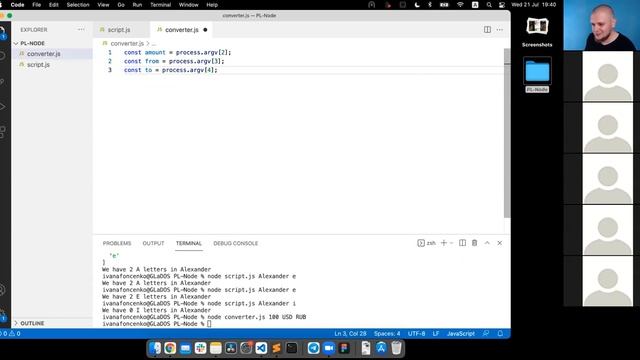Go to line via Ln 3, Col 28
The width and height of the screenshot is (640, 360).
point(350,333)
